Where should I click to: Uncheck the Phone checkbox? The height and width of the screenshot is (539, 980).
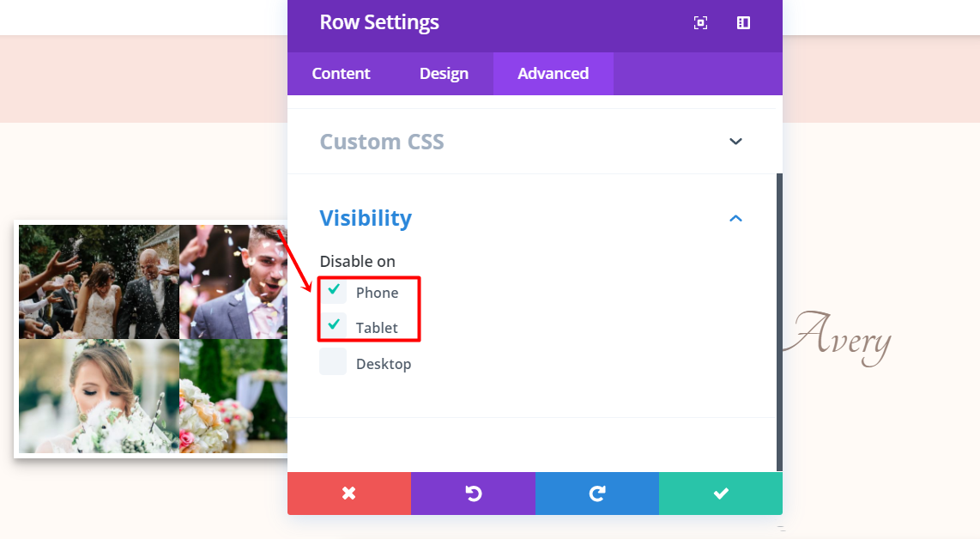tap(334, 292)
